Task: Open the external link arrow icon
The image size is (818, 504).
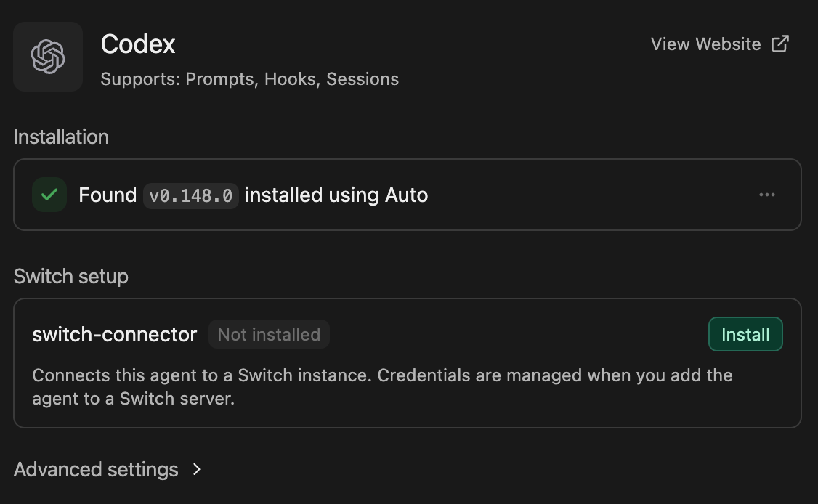Action: coord(780,44)
